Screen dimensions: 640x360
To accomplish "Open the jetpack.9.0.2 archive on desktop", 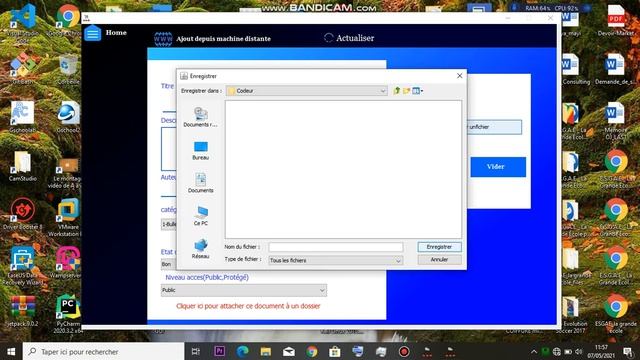I will pos(22,311).
